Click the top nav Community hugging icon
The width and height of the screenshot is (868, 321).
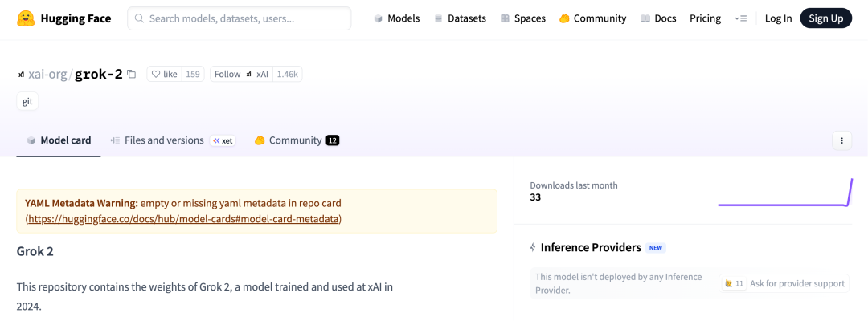pos(565,18)
